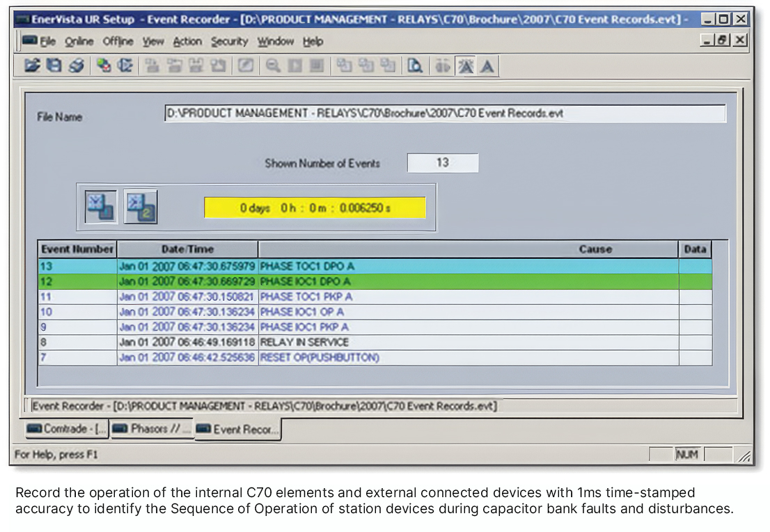
Task: Click the Date/Time column header
Action: (187, 249)
